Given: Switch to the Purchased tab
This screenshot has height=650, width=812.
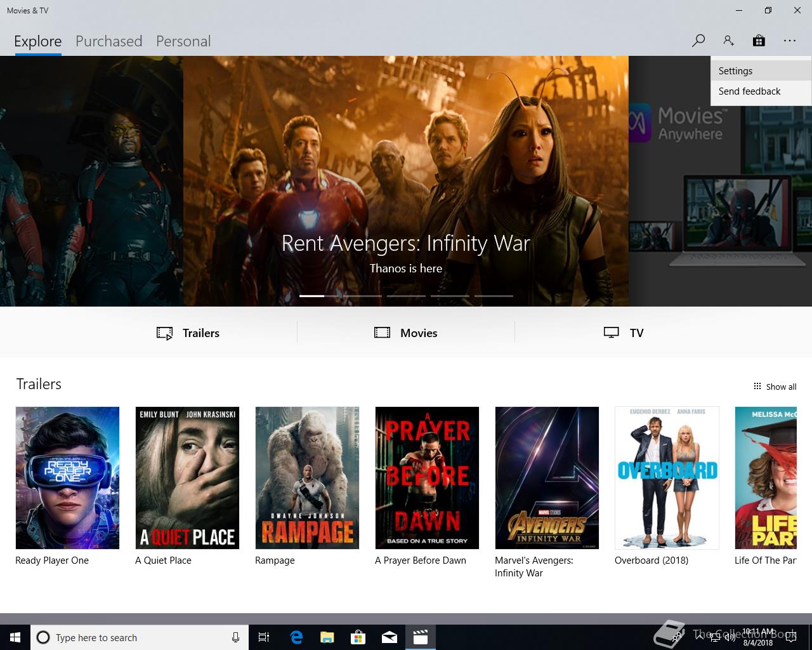Looking at the screenshot, I should (108, 41).
